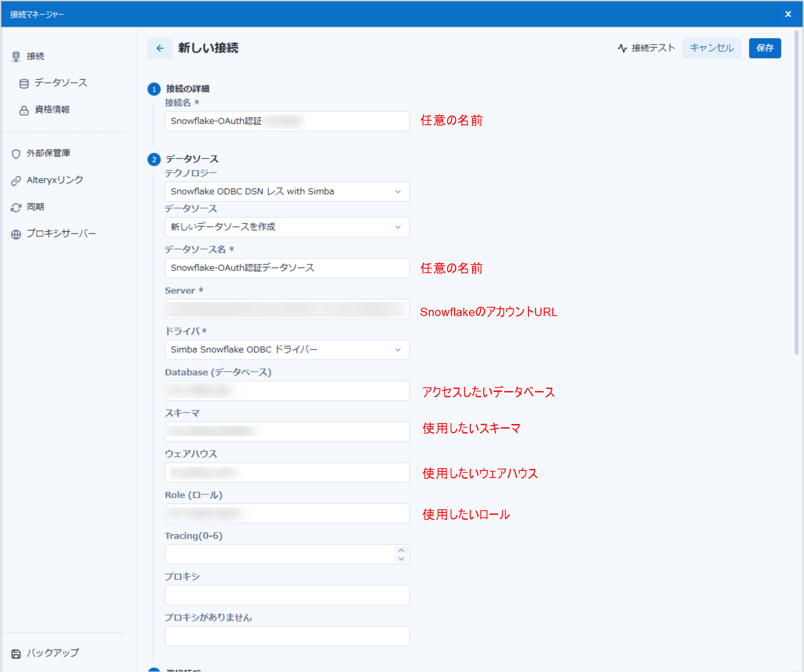
Task: Click the 同期 sync icon
Action: click(16, 207)
